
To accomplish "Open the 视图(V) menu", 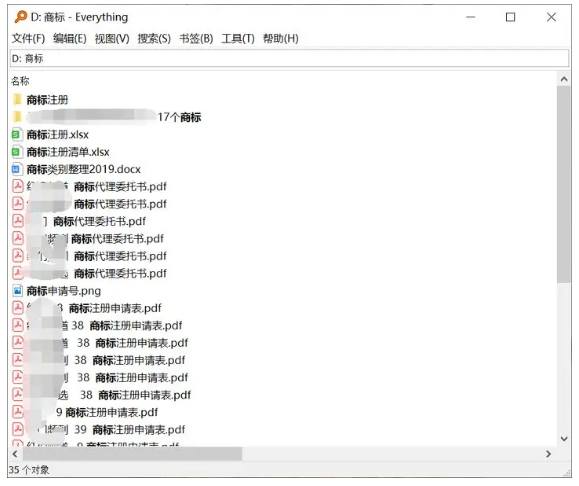I will 112,38.
